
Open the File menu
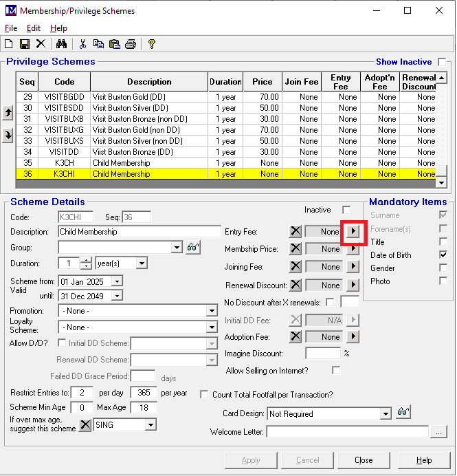pos(11,28)
